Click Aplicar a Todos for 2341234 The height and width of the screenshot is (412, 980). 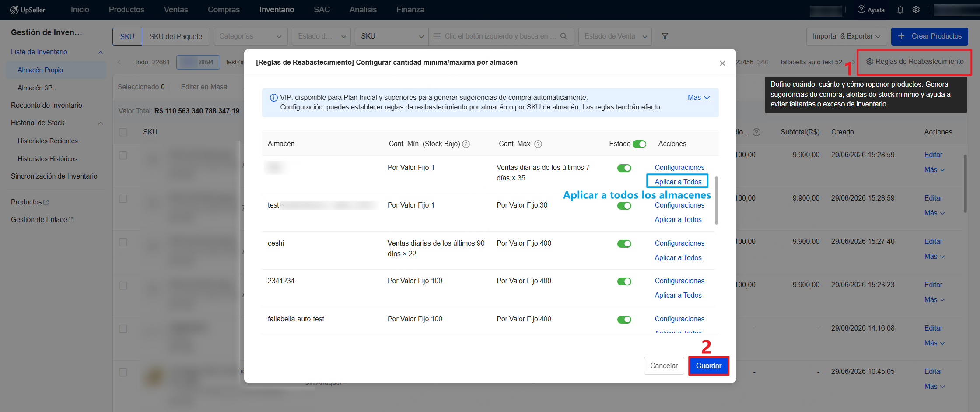[x=678, y=295]
